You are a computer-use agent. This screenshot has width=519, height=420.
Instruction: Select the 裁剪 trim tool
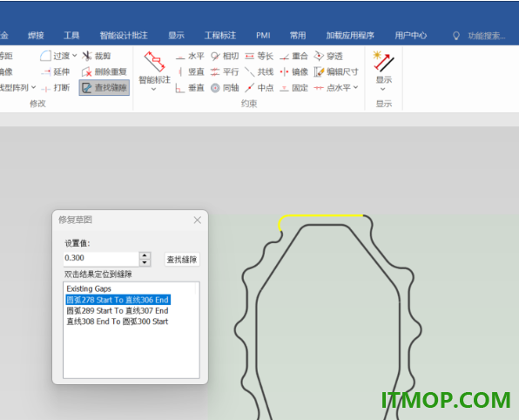96,56
